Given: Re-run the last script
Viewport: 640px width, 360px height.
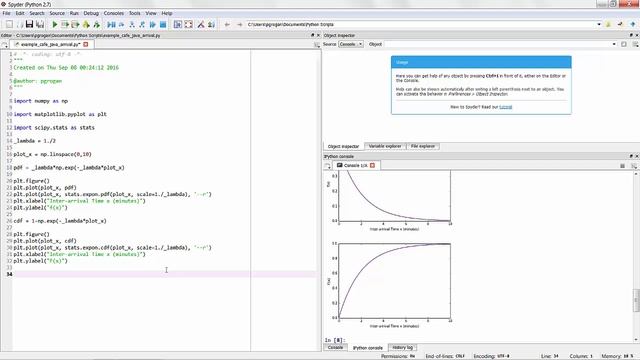Looking at the screenshot, I should click(97, 24).
